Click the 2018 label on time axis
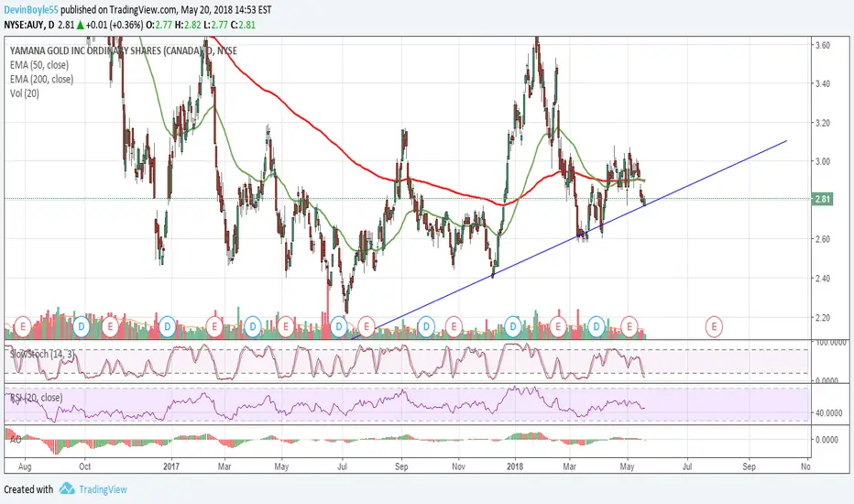Viewport: 854px width, 504px height. coord(515,466)
